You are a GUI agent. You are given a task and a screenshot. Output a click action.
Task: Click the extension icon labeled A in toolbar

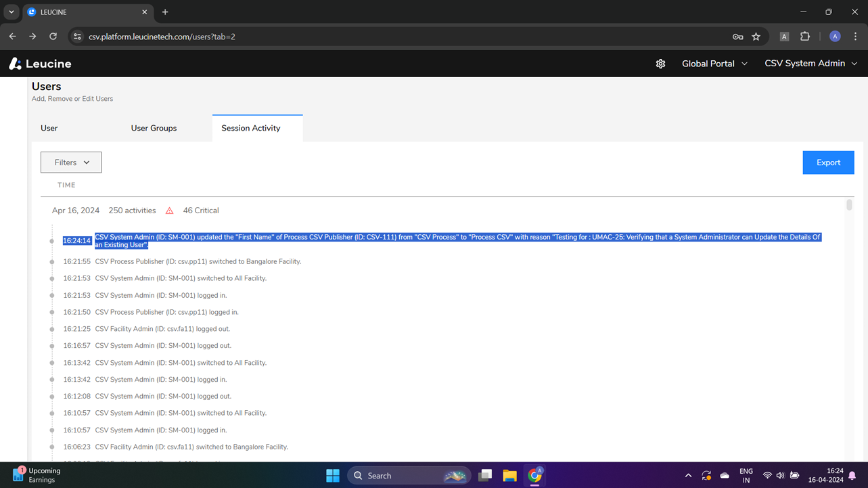tap(784, 37)
